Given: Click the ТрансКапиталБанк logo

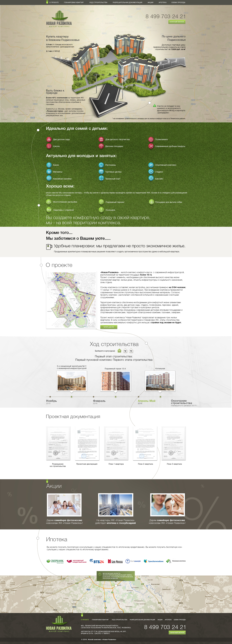Looking at the screenshot, I should coord(154,561).
